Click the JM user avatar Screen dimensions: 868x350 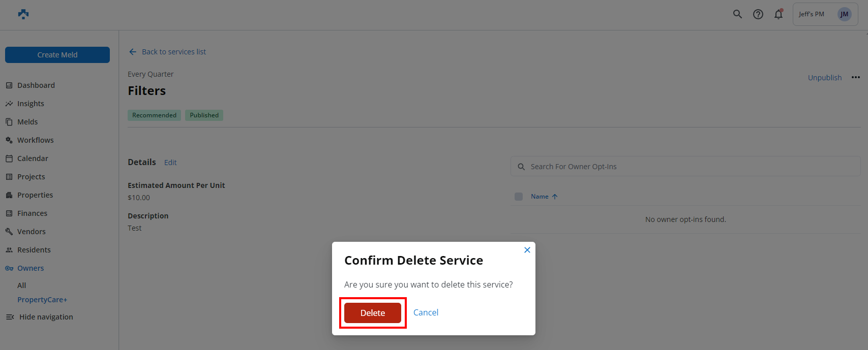click(844, 14)
